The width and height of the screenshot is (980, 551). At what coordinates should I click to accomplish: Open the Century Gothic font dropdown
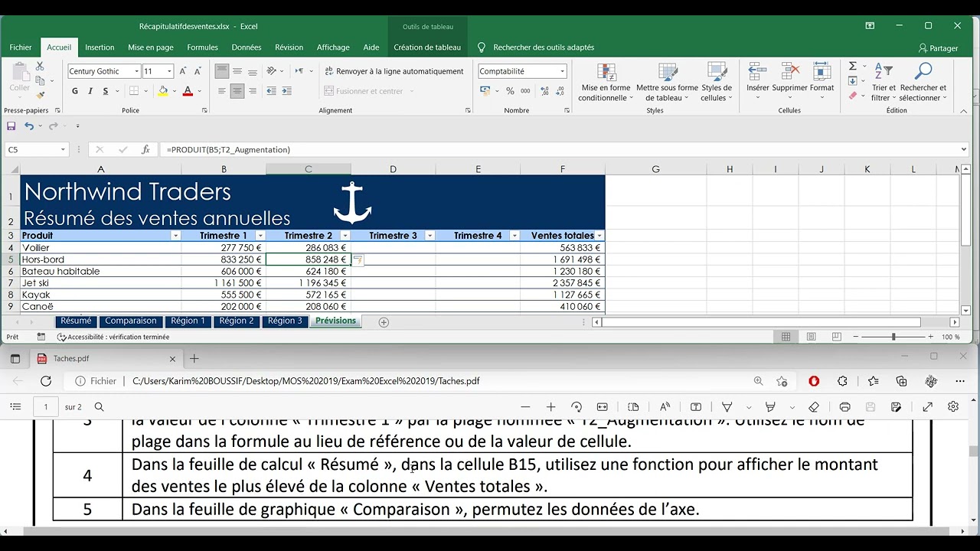click(137, 71)
